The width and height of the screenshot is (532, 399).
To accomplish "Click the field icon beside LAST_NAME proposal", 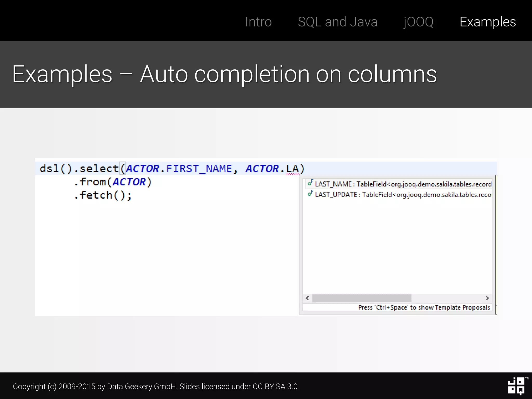I will pos(310,183).
